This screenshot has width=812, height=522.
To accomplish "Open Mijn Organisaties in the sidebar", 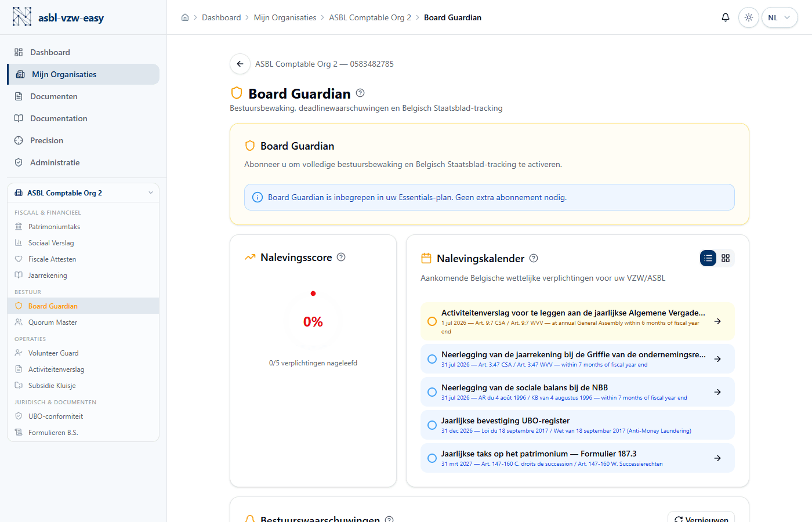I will [83, 74].
